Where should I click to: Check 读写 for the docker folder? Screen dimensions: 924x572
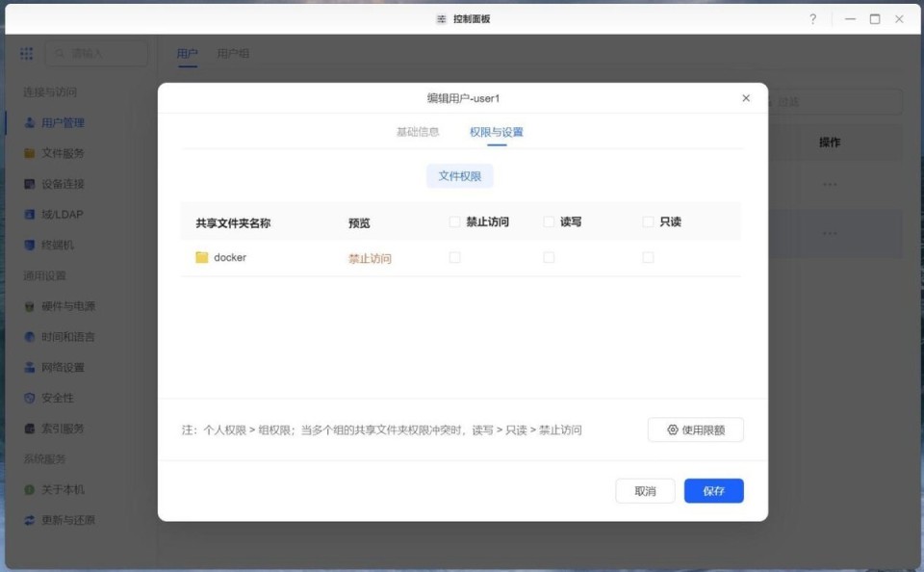pos(549,258)
